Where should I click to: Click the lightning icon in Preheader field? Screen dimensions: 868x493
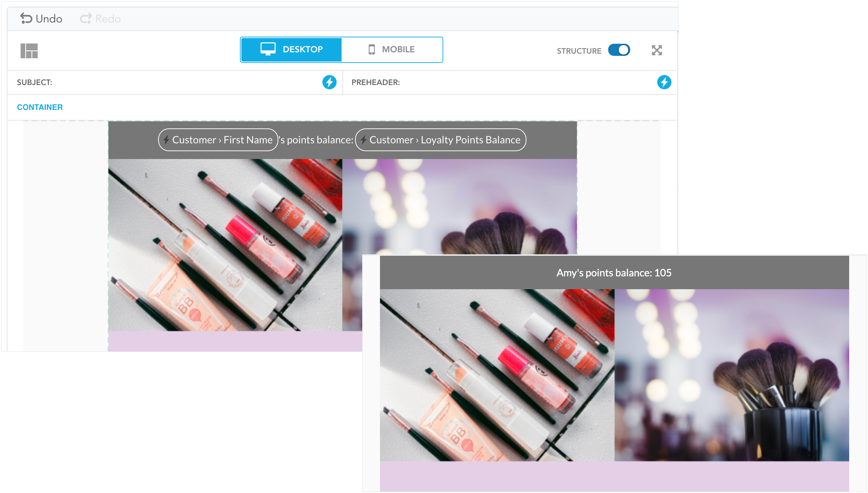[x=664, y=82]
